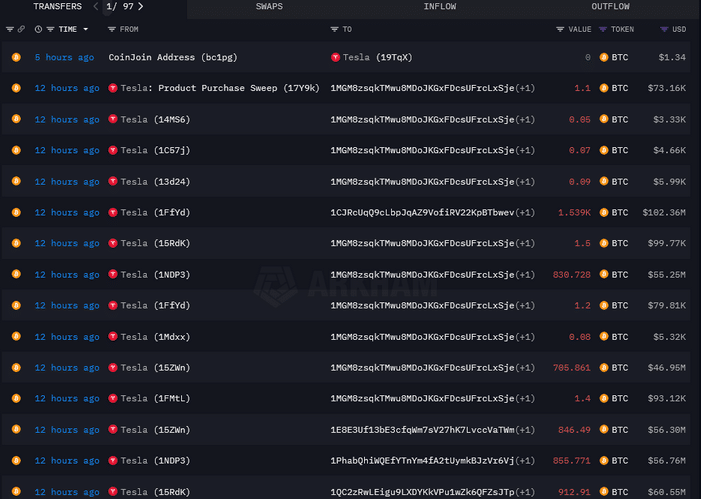Click the page number input field
This screenshot has width=701, height=499.
tap(108, 7)
